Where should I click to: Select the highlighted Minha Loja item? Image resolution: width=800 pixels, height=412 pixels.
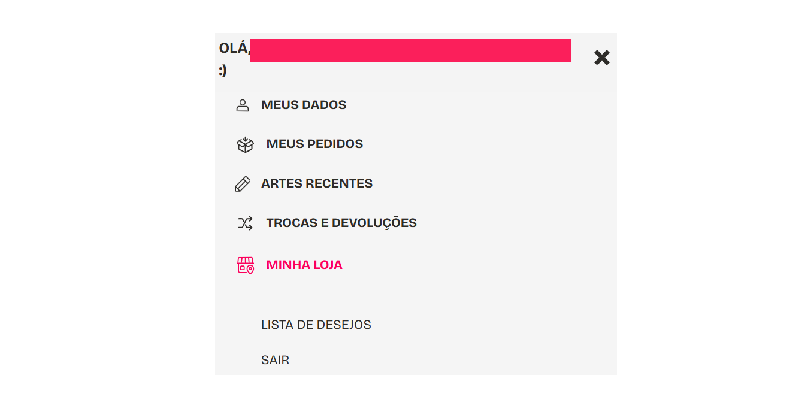[304, 265]
